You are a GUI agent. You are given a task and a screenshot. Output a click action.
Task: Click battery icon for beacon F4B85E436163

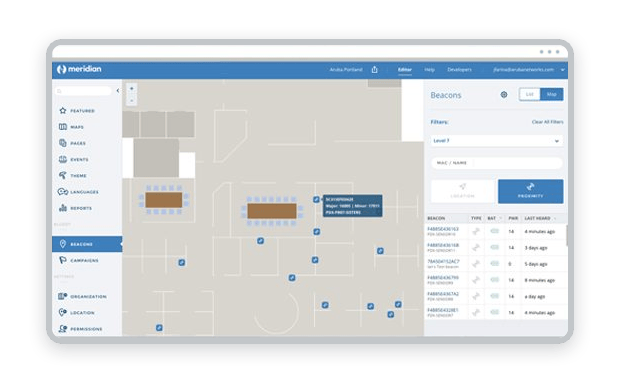pyautogui.click(x=494, y=231)
